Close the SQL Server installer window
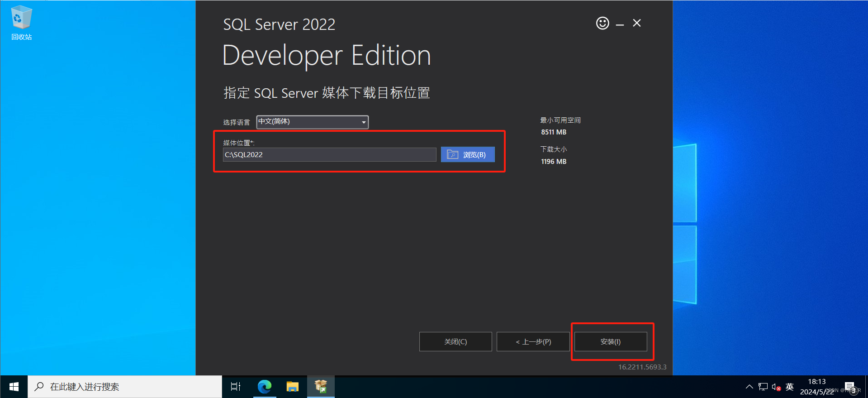 pyautogui.click(x=637, y=23)
